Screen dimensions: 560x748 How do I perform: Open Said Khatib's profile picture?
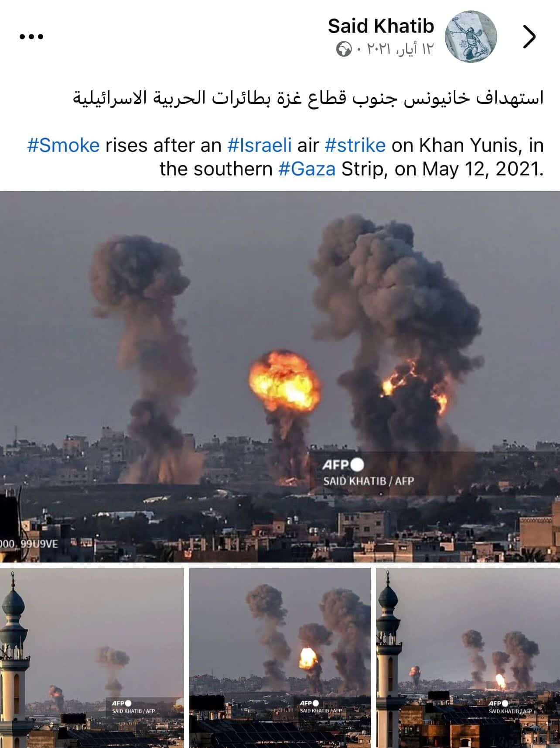click(x=471, y=37)
